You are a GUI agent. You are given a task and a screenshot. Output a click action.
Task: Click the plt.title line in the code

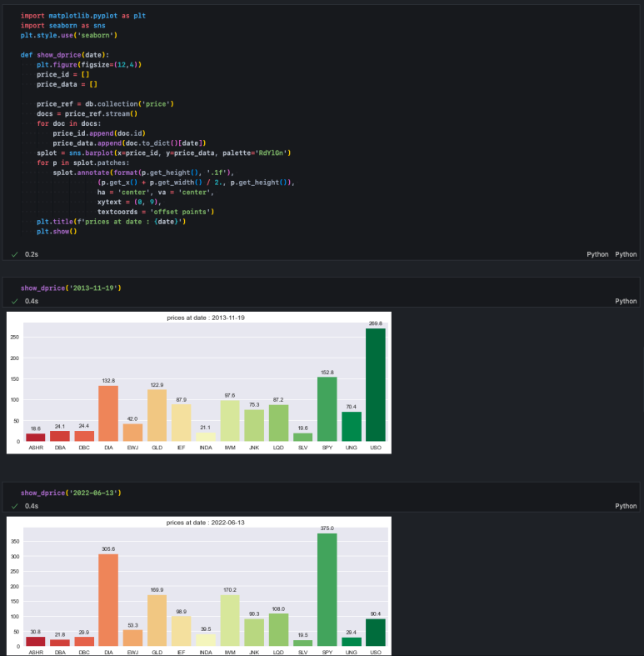coord(112,222)
